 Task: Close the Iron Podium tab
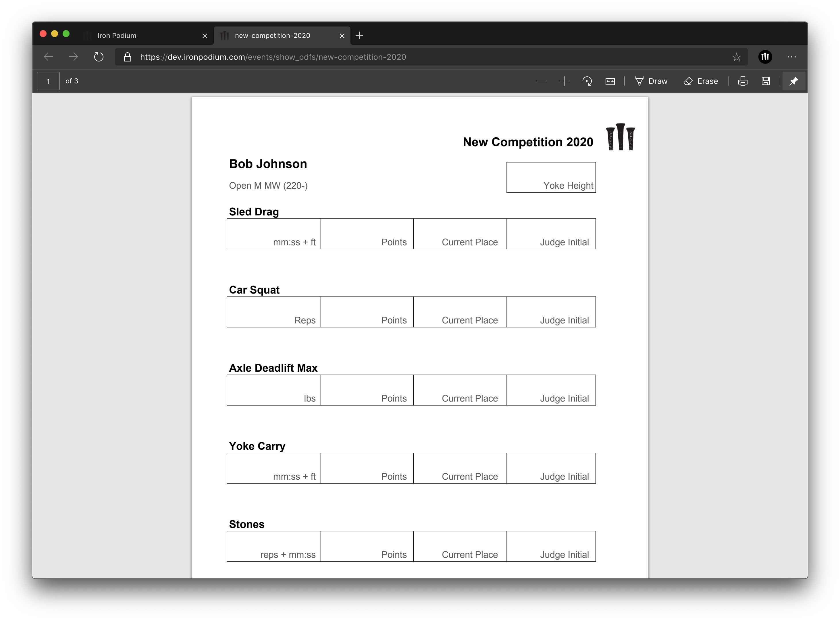click(205, 36)
